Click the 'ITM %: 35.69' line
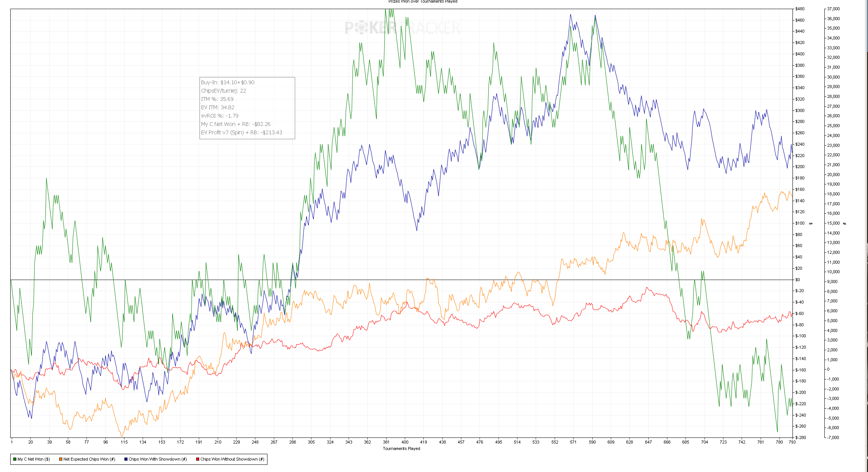Viewport: 868px width, 472px height. tap(217, 99)
